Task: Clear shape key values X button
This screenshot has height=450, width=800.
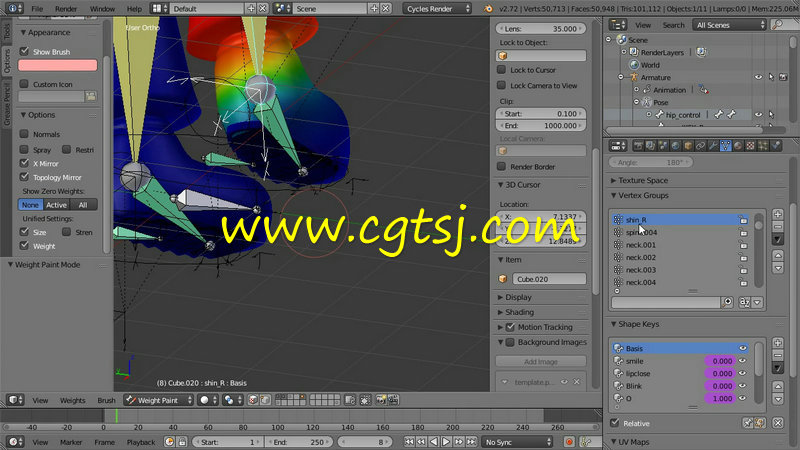Action: pos(778,423)
